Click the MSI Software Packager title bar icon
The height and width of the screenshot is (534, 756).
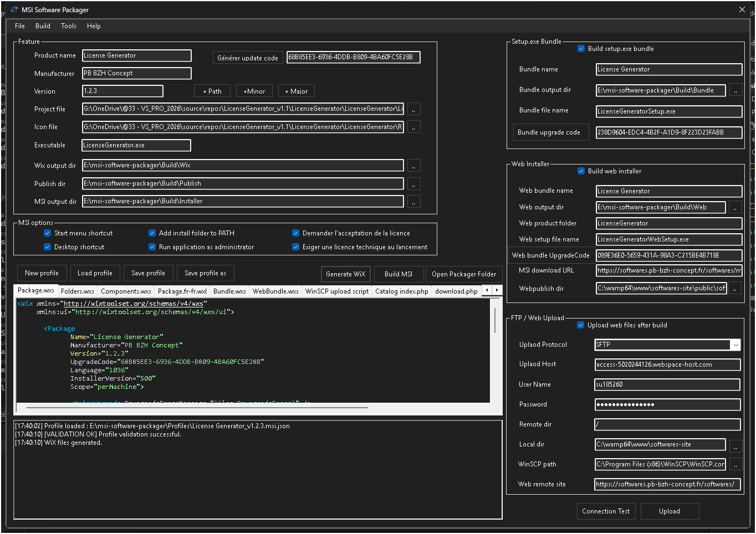[14, 9]
